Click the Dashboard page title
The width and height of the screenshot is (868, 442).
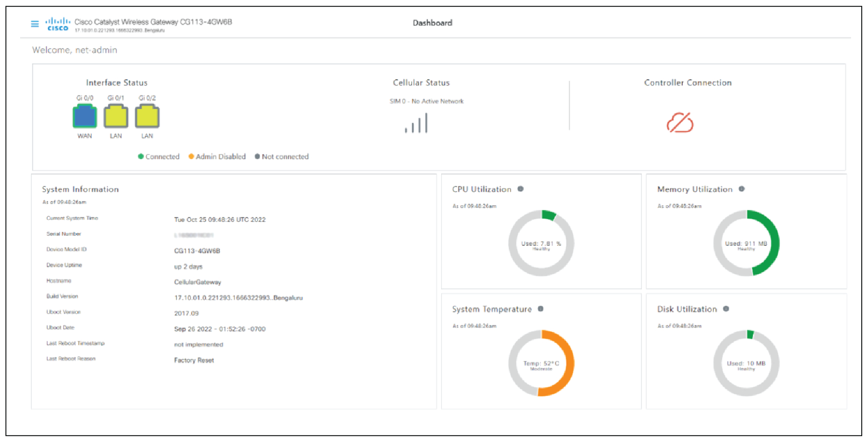432,23
